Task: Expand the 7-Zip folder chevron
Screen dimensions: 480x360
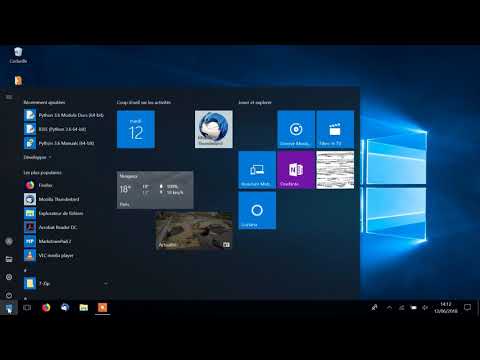Action: [x=105, y=284]
